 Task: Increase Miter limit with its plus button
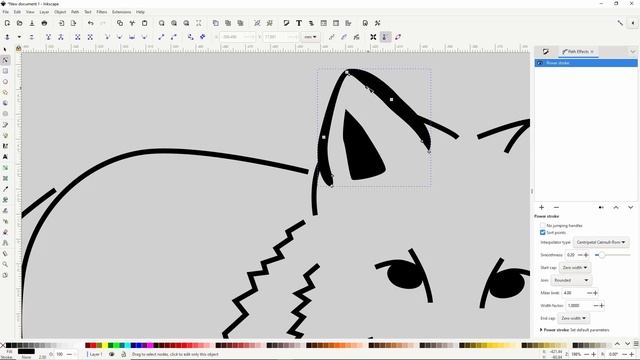pos(596,293)
